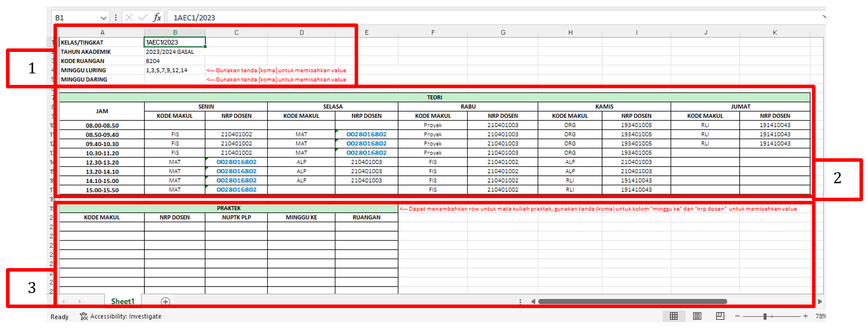Image resolution: width=868 pixels, height=334 pixels.
Task: Add a new sheet with plus icon
Action: pos(165,302)
